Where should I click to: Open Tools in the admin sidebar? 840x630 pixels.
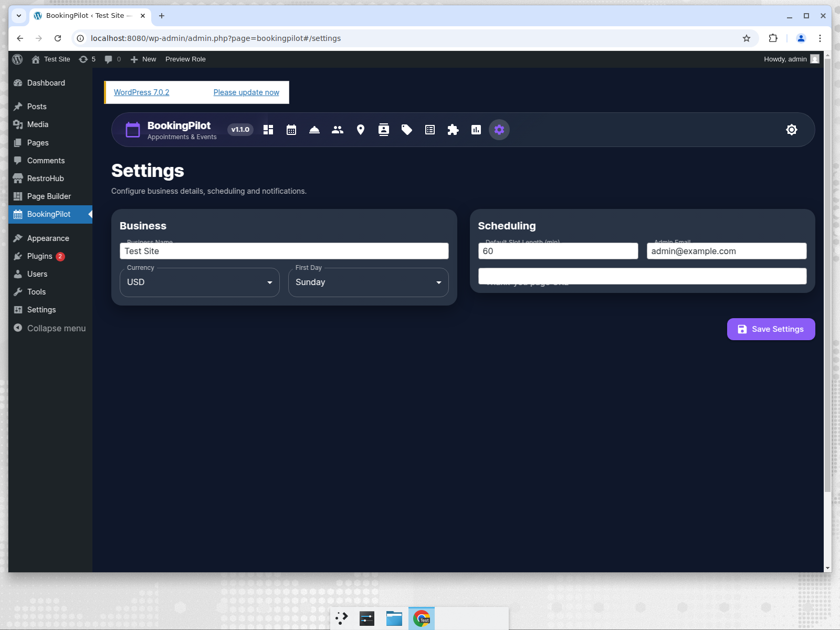pos(50,292)
